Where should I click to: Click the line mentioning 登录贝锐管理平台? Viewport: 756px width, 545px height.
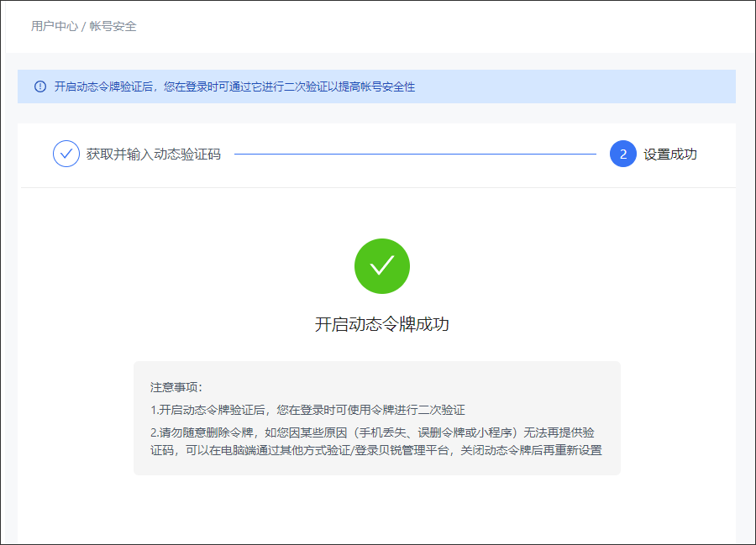click(x=376, y=451)
